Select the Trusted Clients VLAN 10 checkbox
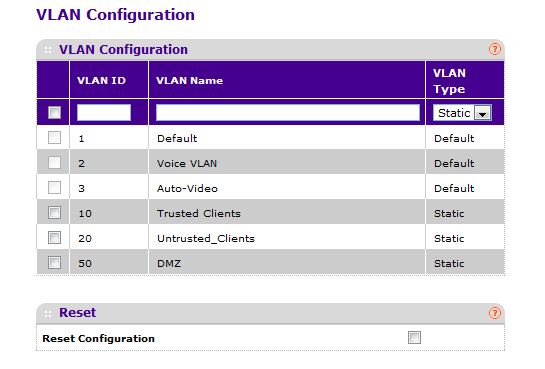545x369 pixels. pos(54,212)
